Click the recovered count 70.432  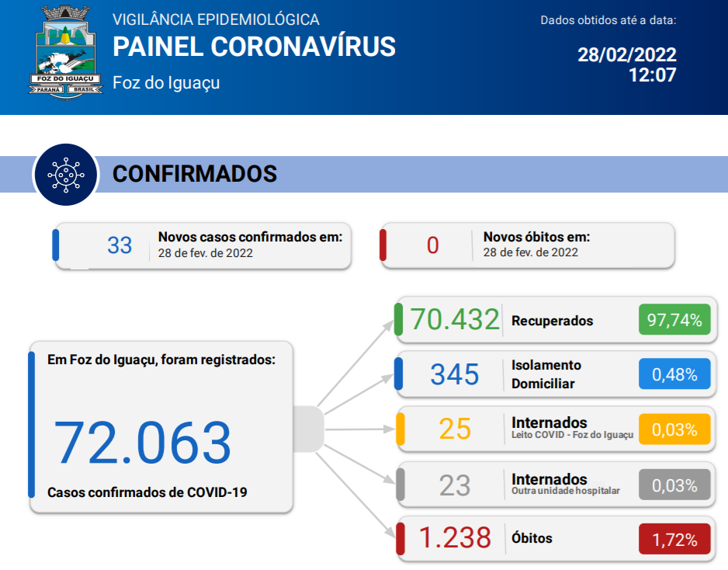455,320
